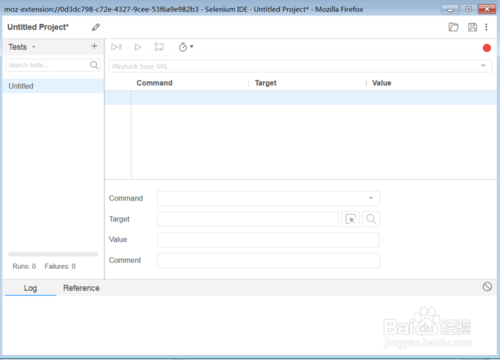Image resolution: width=500 pixels, height=360 pixels.
Task: Minimize the Firefox window
Action: pyautogui.click(x=450, y=9)
